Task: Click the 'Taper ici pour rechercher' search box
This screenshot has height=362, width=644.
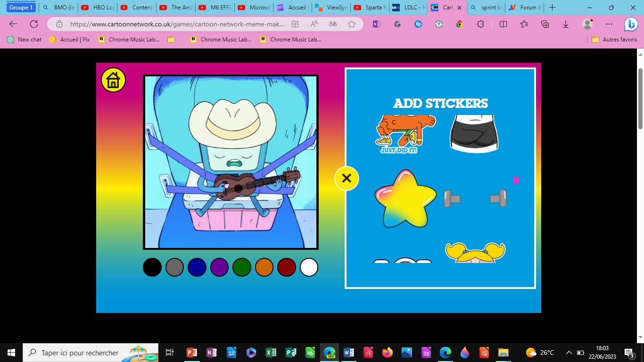Action: pos(91,353)
